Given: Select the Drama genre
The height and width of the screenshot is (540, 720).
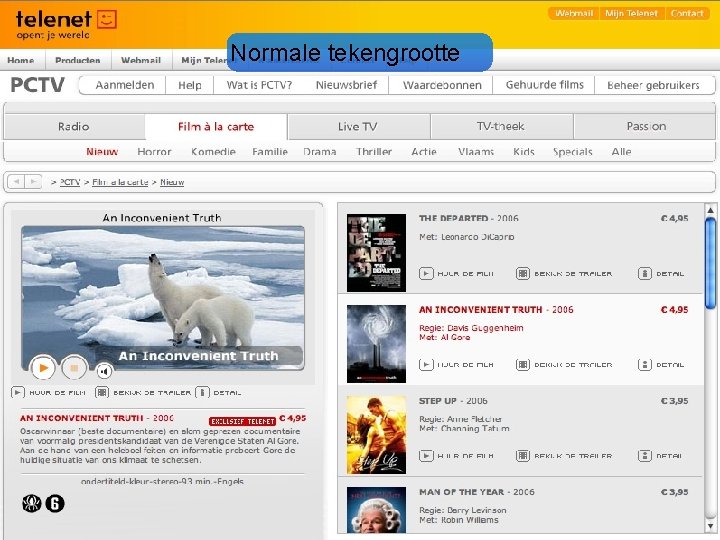Looking at the screenshot, I should pyautogui.click(x=320, y=152).
